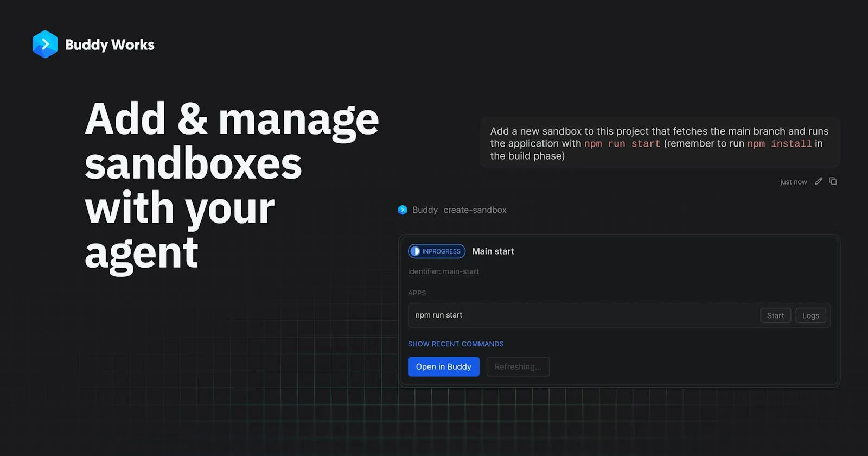Expand SHOW RECENT COMMANDS
Screen dimensions: 868x456
pyautogui.click(x=456, y=344)
